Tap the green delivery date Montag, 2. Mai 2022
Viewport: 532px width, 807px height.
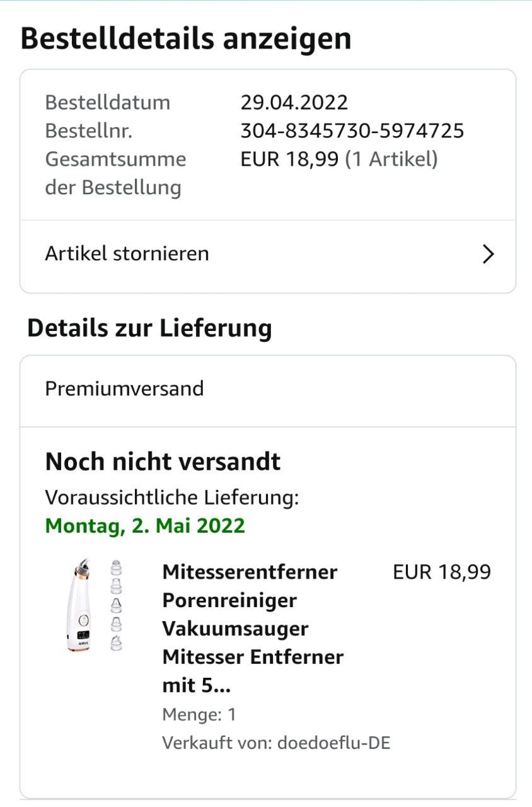(x=145, y=525)
